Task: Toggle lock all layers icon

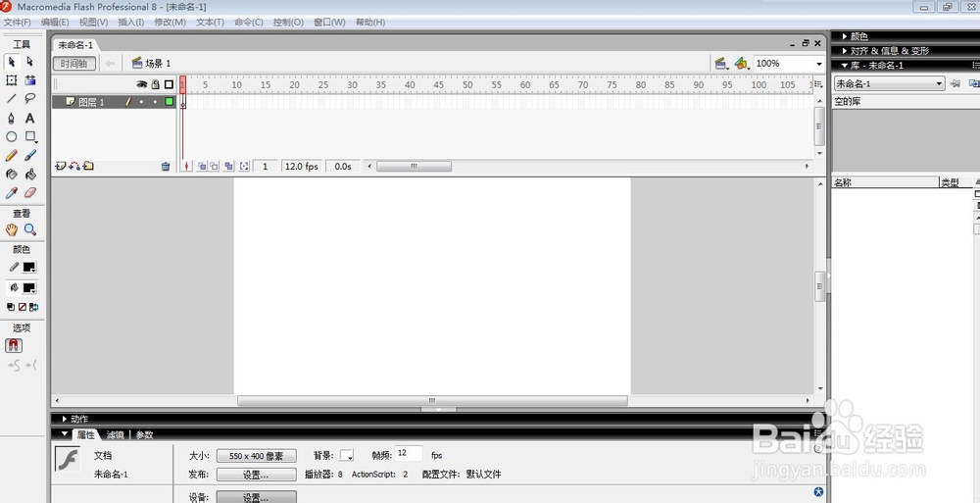Action: (x=155, y=84)
